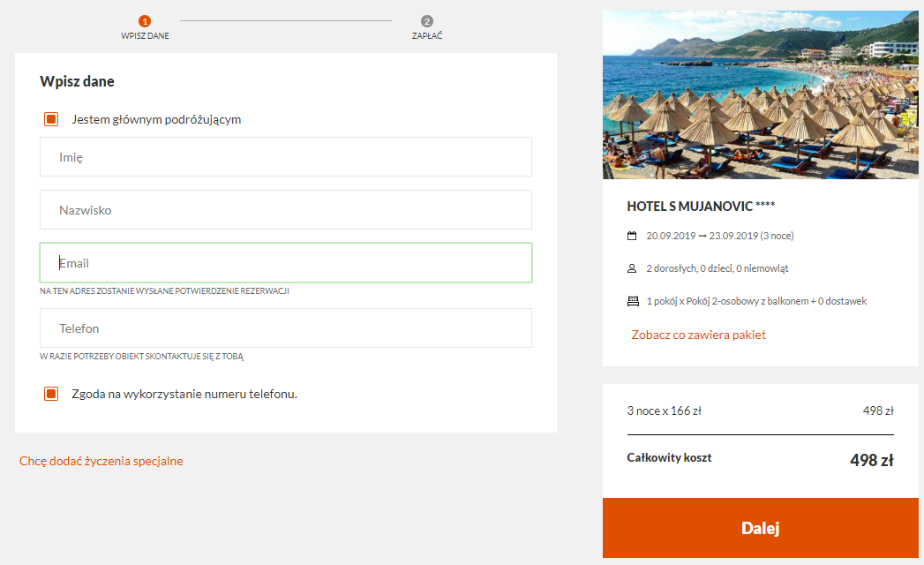
Task: Click into the Telefon input field
Action: (x=286, y=328)
